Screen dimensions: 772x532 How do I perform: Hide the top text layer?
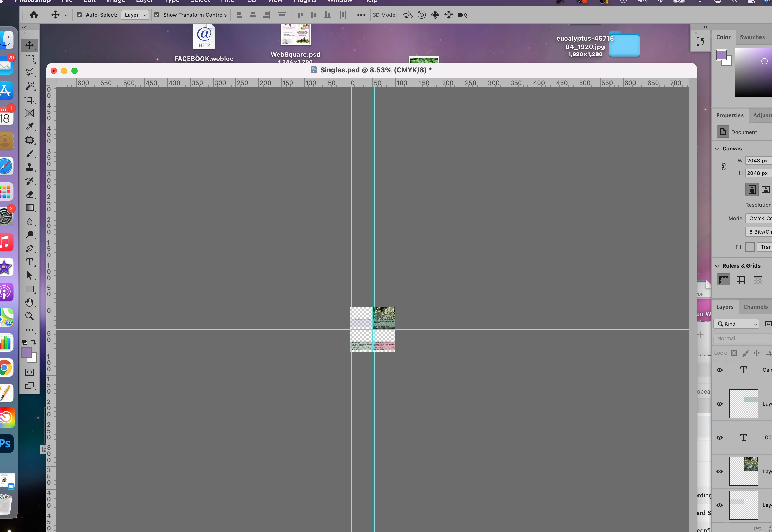click(x=720, y=370)
